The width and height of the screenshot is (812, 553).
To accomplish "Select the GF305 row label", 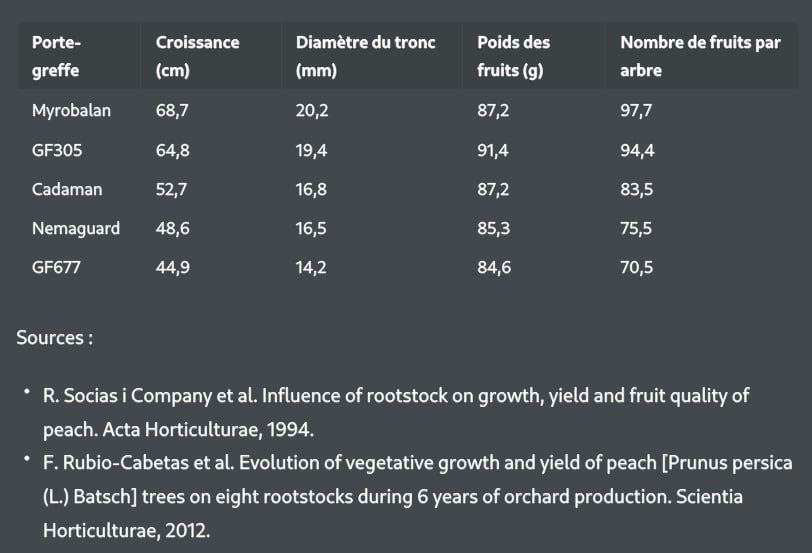I will [x=56, y=150].
